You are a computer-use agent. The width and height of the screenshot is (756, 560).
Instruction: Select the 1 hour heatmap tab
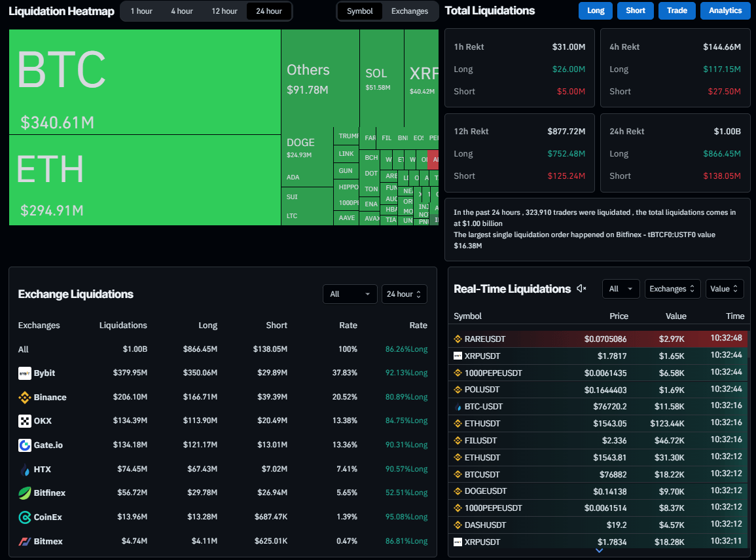142,11
